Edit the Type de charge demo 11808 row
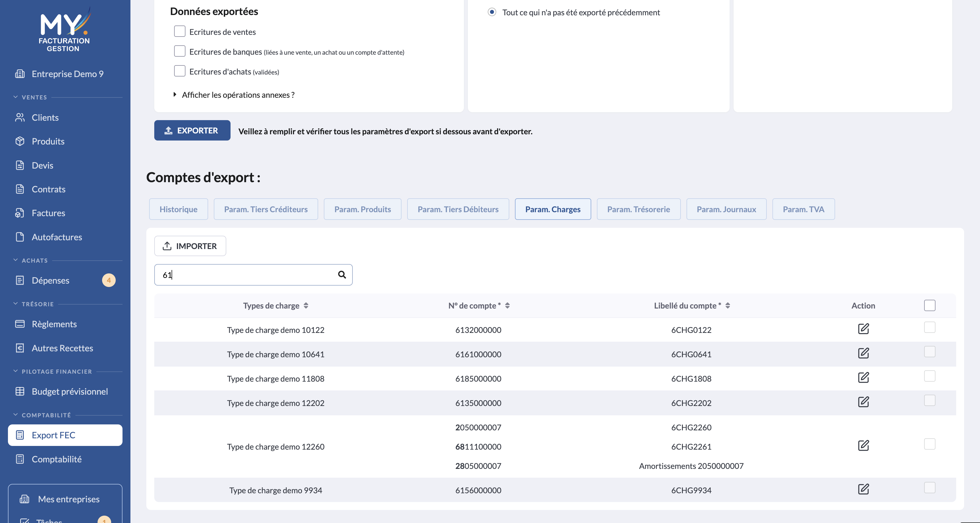 pyautogui.click(x=863, y=377)
